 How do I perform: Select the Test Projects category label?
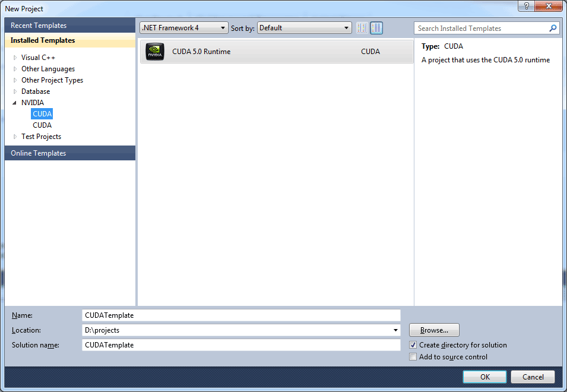point(41,137)
